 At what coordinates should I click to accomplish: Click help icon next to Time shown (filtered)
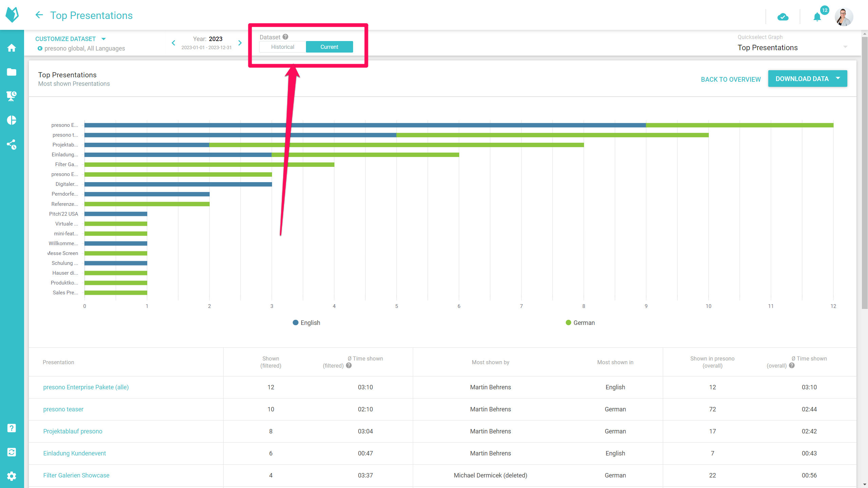pyautogui.click(x=349, y=366)
